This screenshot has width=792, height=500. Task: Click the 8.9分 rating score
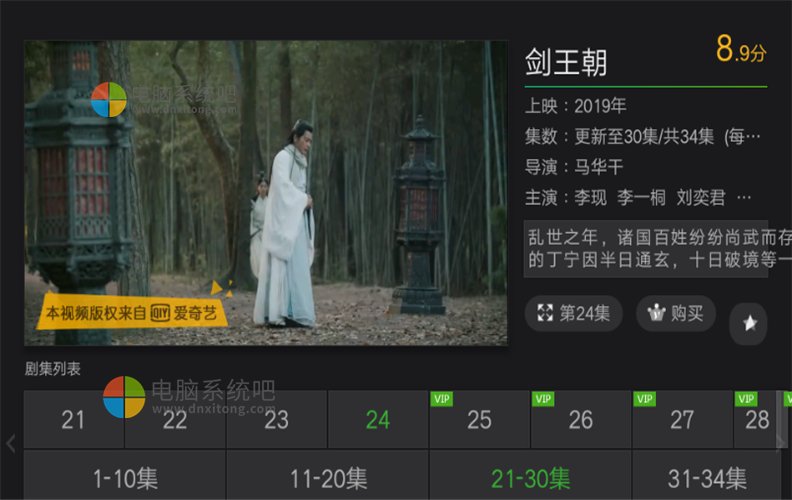coord(741,49)
